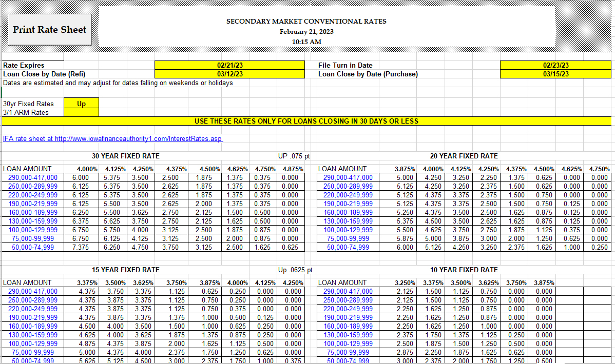Click the SECONDARY MARKET CONVENTIONAL RATES title
615x364 pixels.
(x=306, y=21)
